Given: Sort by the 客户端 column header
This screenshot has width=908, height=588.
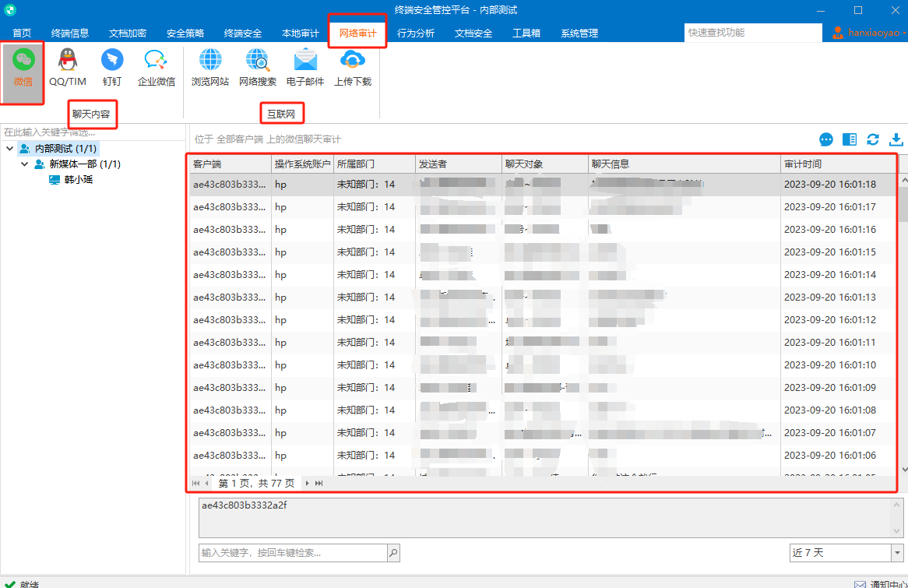Looking at the screenshot, I should 231,164.
